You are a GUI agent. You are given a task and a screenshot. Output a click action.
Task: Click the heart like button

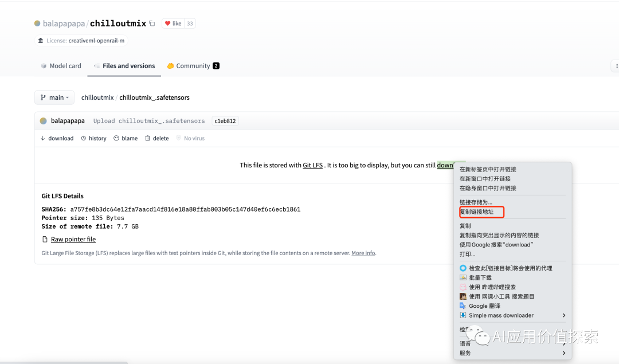click(x=173, y=24)
